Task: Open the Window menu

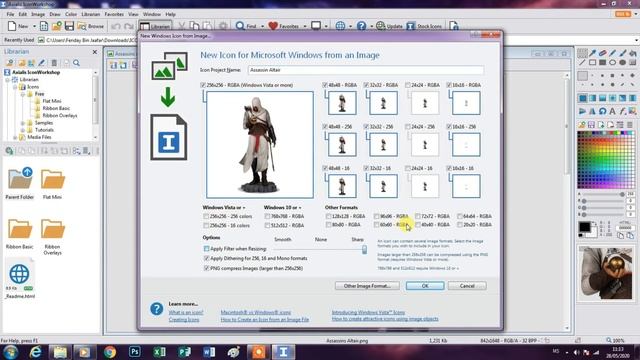Action: point(152,14)
